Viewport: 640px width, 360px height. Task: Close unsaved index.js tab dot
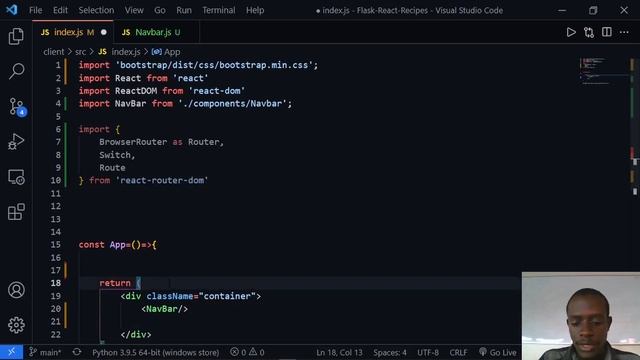point(104,32)
